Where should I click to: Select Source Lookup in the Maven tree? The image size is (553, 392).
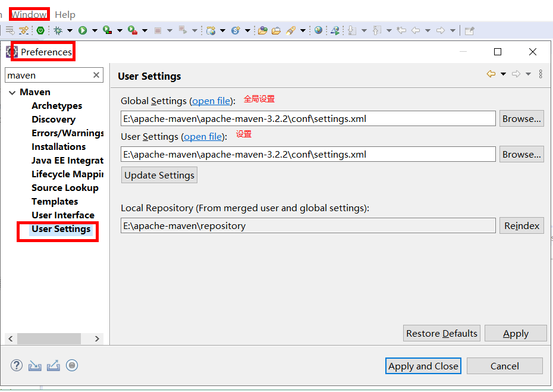tap(65, 188)
